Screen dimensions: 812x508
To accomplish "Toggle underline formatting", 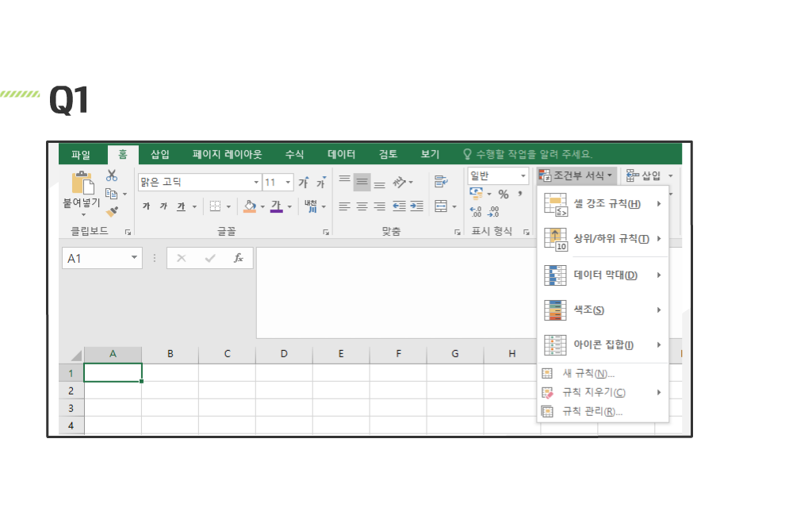I will click(x=181, y=206).
